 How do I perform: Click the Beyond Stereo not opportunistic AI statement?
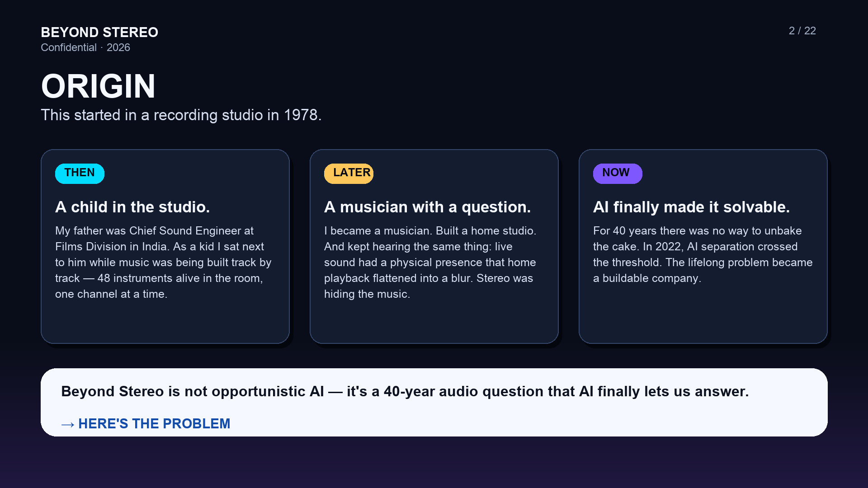pyautogui.click(x=405, y=391)
